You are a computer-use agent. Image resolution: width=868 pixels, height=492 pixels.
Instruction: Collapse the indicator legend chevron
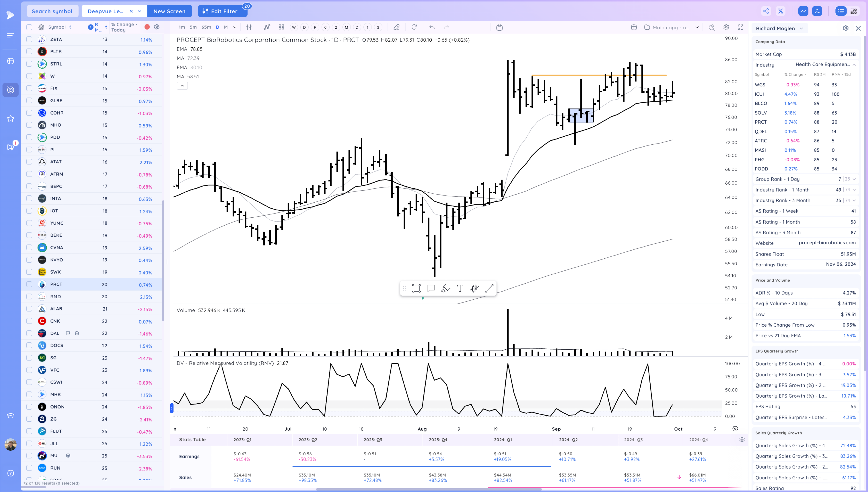tap(182, 86)
